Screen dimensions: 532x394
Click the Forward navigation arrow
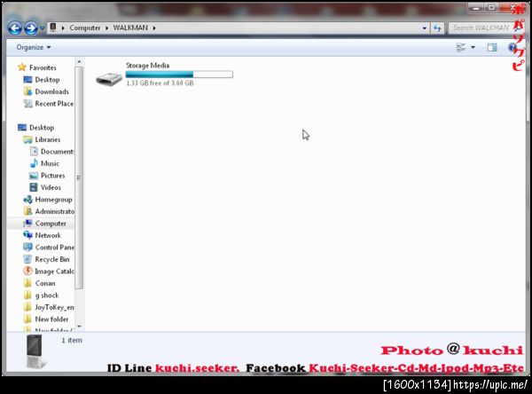31,28
